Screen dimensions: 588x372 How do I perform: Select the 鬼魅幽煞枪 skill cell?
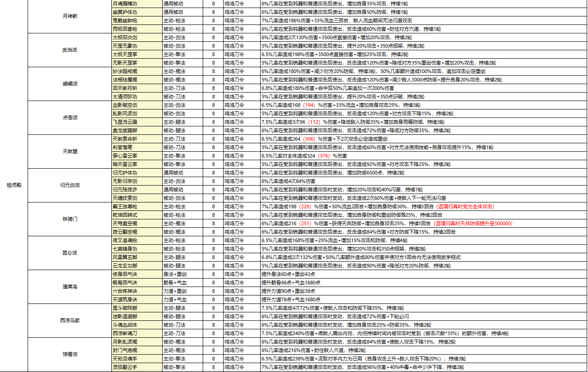tap(137, 21)
